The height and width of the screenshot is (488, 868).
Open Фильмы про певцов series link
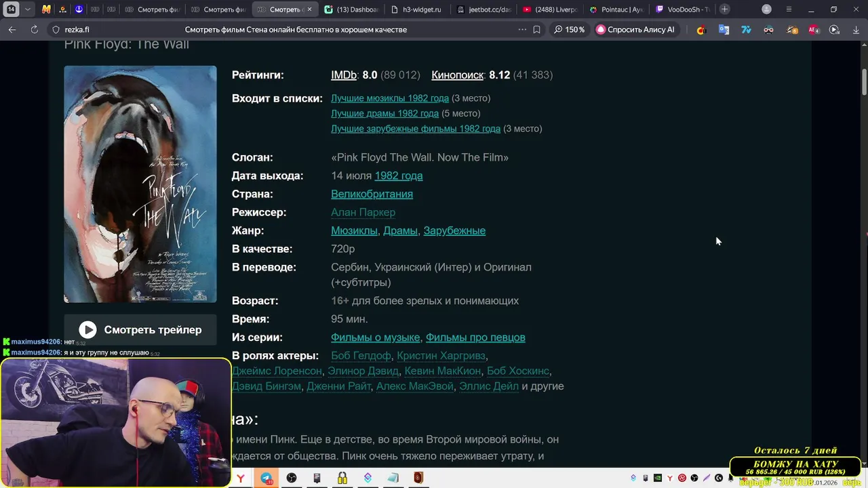[475, 338]
